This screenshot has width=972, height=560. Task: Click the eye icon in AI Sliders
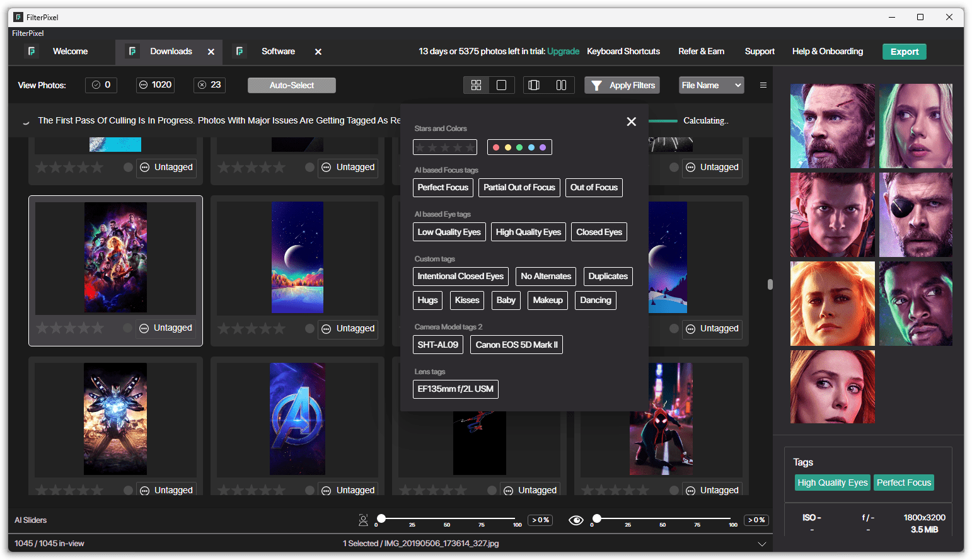point(576,520)
